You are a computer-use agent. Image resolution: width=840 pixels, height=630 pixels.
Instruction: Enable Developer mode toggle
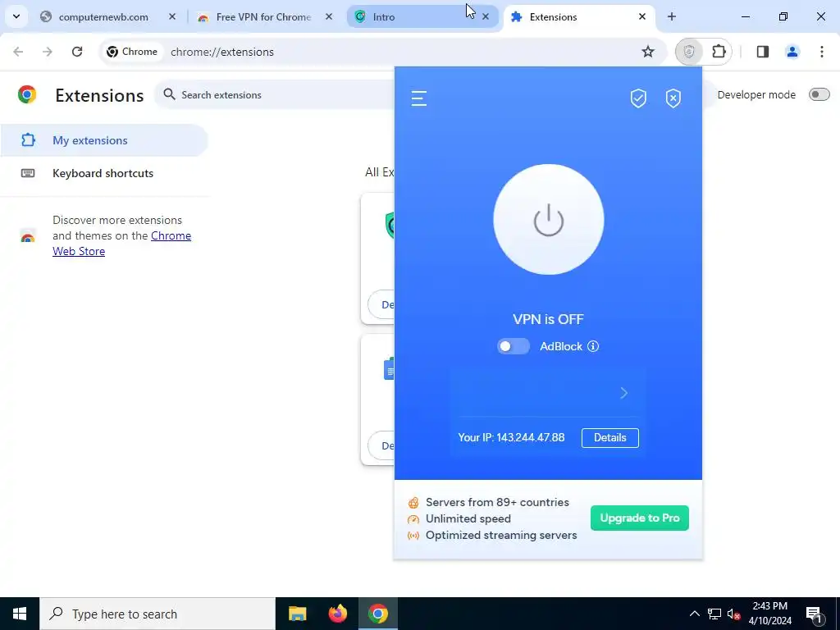pyautogui.click(x=819, y=95)
